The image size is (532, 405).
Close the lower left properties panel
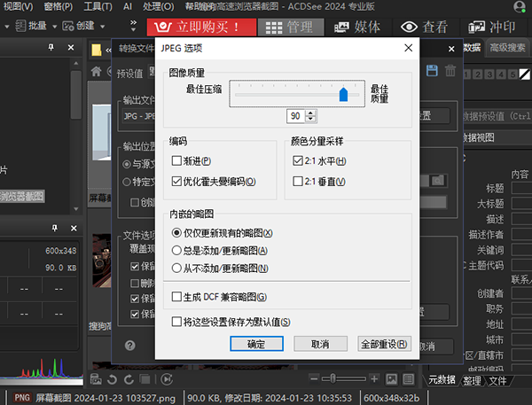pyautogui.click(x=74, y=228)
